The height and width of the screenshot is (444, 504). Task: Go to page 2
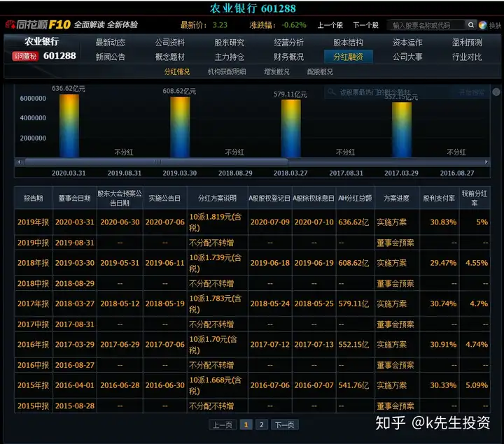262,424
